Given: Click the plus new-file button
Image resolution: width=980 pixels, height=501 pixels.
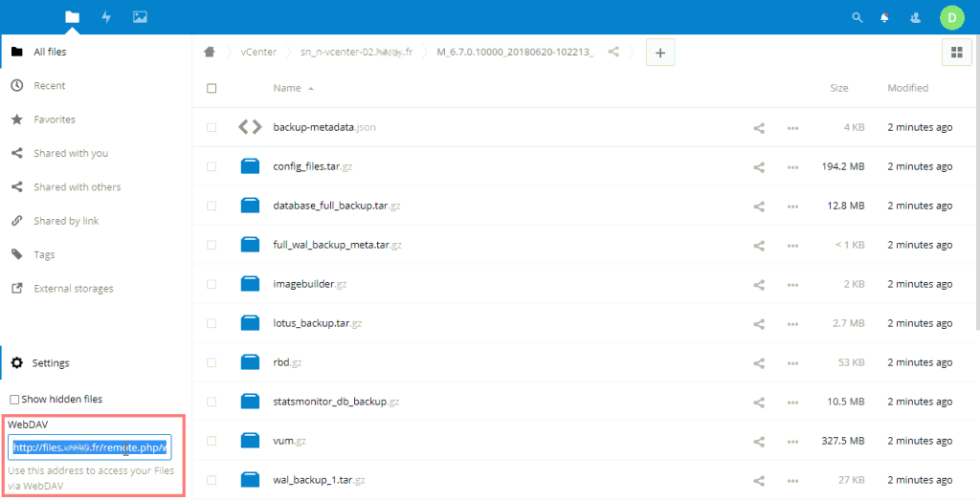Looking at the screenshot, I should 660,53.
